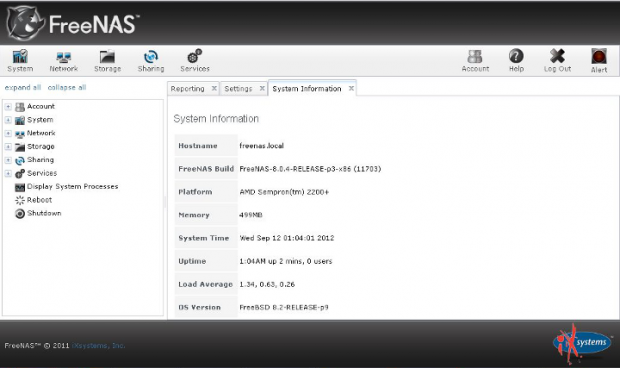Image resolution: width=620 pixels, height=368 pixels.
Task: Click the expand all link
Action: pos(23,87)
